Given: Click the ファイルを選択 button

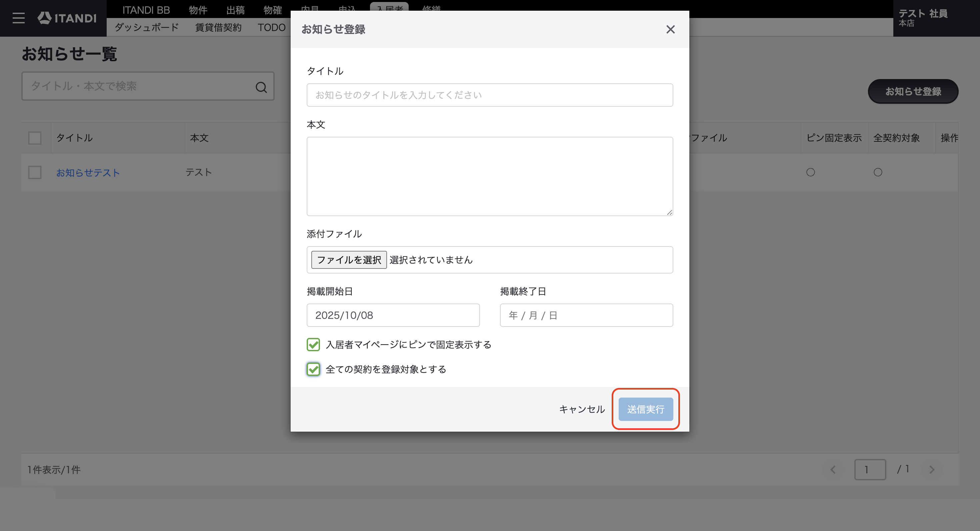Looking at the screenshot, I should (349, 259).
